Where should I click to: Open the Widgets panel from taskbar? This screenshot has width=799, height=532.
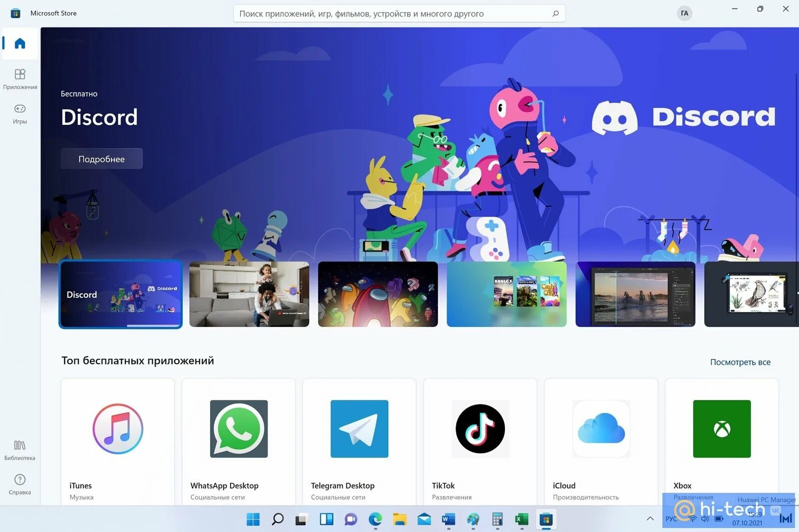click(327, 520)
